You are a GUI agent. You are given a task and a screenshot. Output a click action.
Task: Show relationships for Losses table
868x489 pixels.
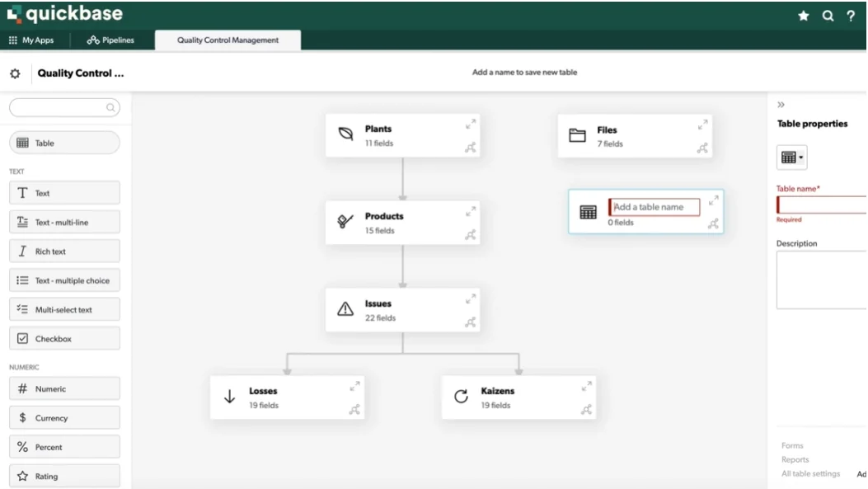point(354,409)
